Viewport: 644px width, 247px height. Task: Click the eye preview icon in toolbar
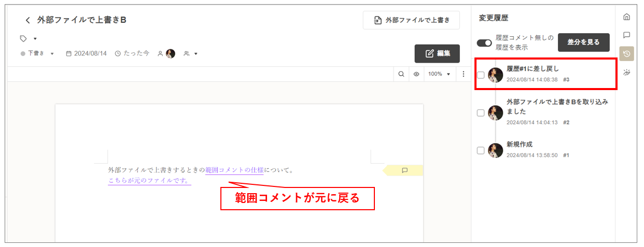[416, 74]
